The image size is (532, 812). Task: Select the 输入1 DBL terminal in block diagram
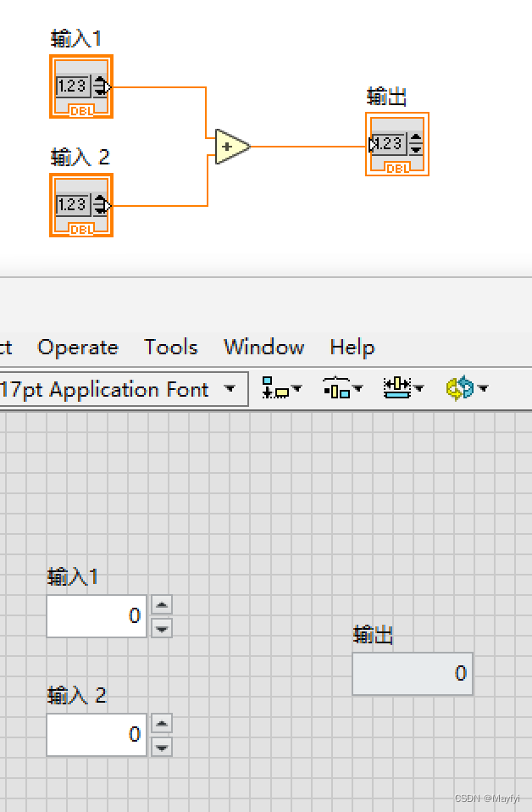81,86
